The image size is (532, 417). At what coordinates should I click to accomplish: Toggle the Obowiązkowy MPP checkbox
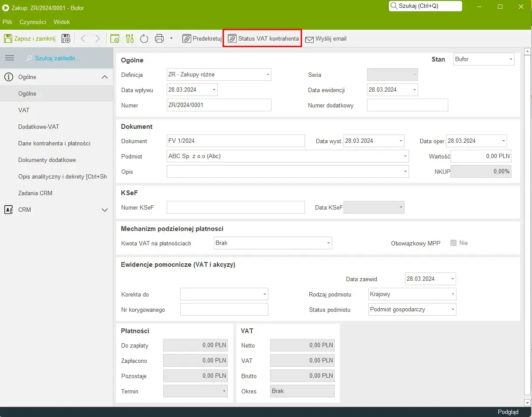453,243
